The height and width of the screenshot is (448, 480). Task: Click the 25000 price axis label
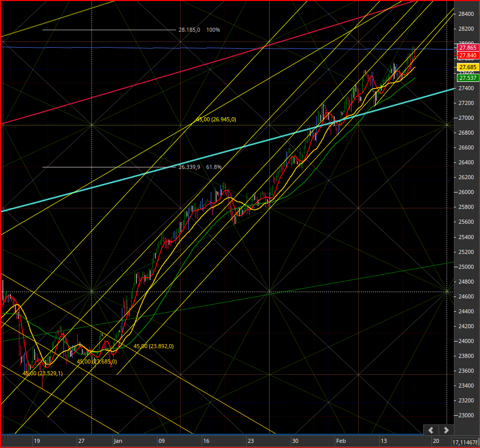click(x=466, y=267)
